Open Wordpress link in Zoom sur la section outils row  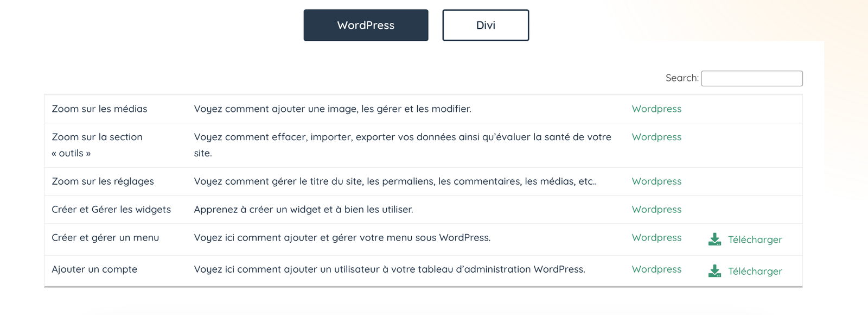coord(656,137)
